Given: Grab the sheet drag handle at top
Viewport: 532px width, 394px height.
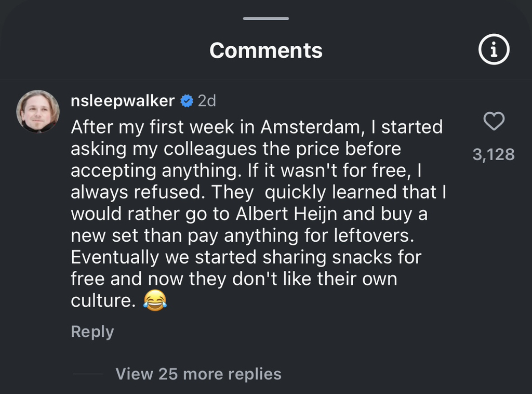Looking at the screenshot, I should [x=265, y=18].
